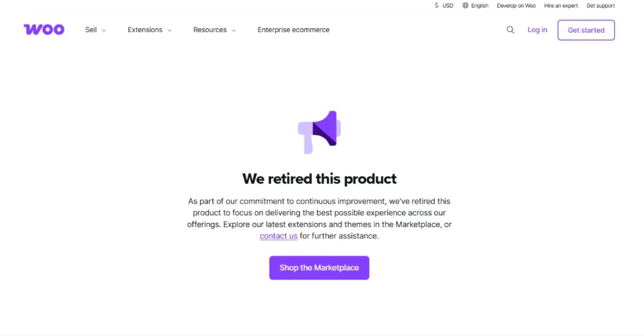
Task: Click the Woo logo
Action: click(x=44, y=30)
